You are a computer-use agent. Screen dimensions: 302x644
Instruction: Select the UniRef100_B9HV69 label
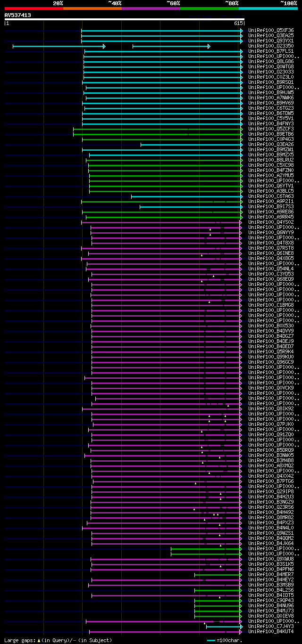[x=271, y=103]
